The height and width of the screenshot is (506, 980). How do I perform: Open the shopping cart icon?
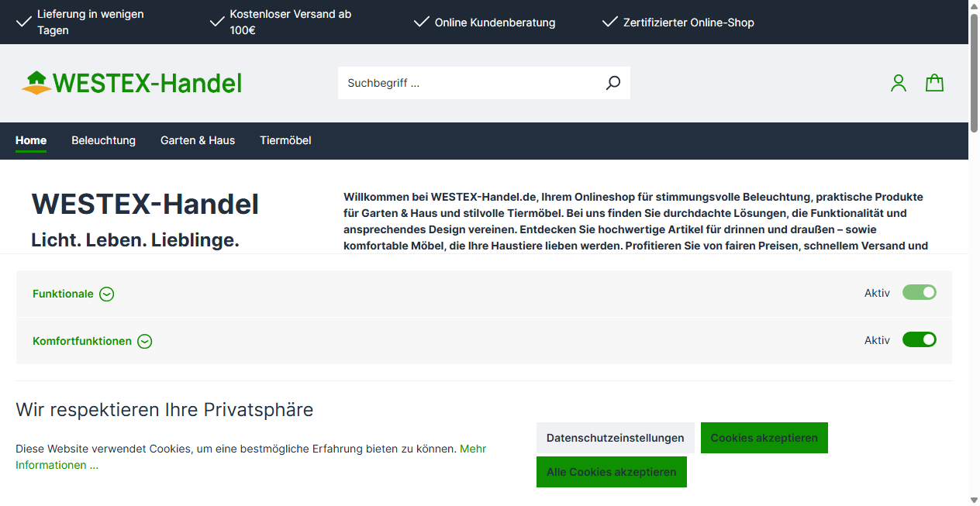934,82
